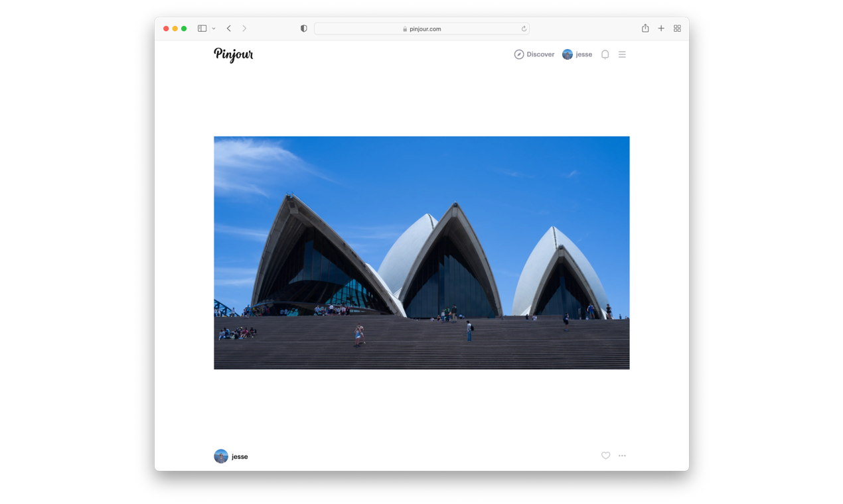
Task: Open the jesse author name below the photo
Action: coord(240,456)
